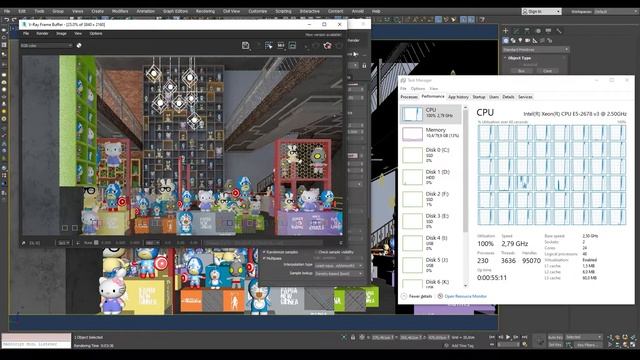Viewport: 640px width, 360px height.
Task: Toggle the Set Key animation mode button
Action: tap(555, 345)
